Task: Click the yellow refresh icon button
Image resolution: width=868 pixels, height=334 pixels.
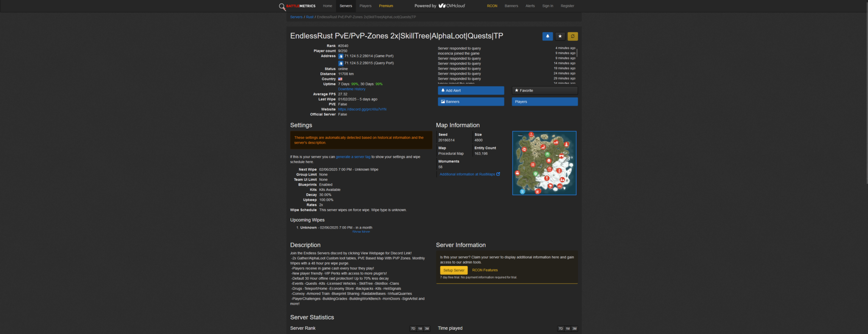Action: (573, 36)
